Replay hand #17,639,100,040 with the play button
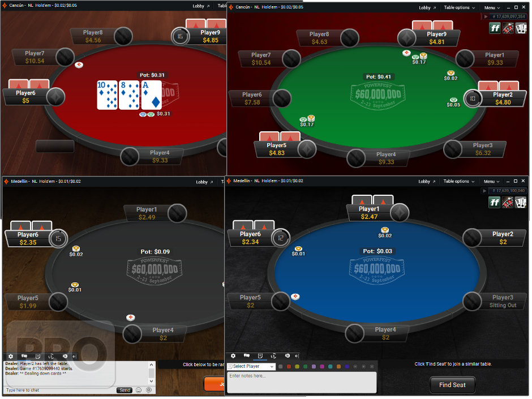Viewport: 532px width, 399px height. coord(484,191)
